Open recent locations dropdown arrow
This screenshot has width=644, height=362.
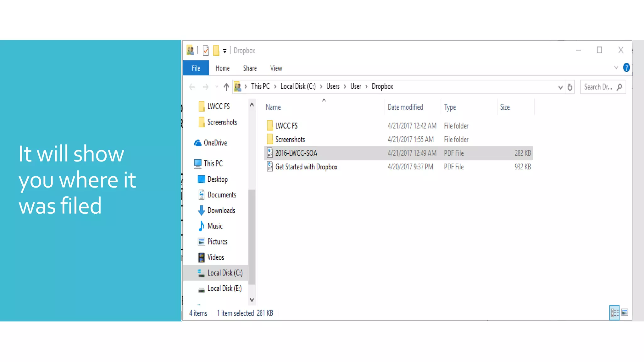coord(217,87)
